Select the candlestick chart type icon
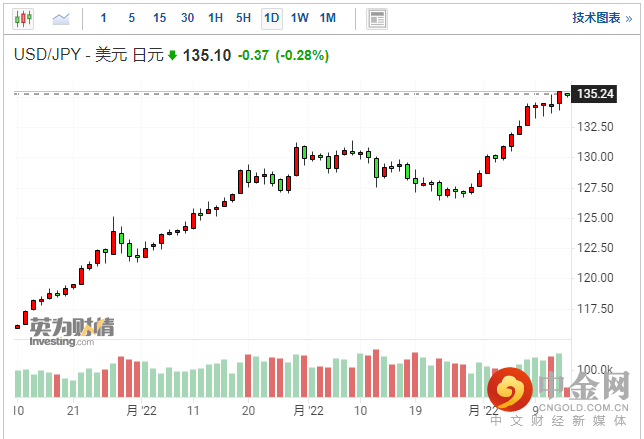The width and height of the screenshot is (644, 439). pyautogui.click(x=23, y=18)
